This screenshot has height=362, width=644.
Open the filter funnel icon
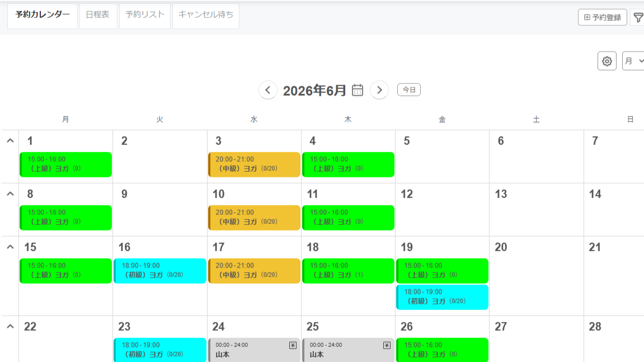tap(638, 17)
